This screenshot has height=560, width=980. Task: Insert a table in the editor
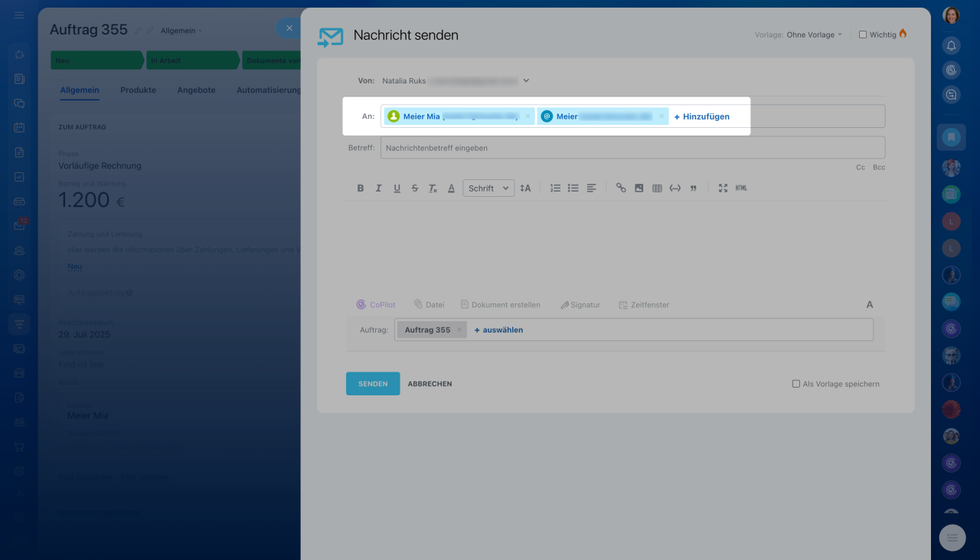tap(657, 188)
